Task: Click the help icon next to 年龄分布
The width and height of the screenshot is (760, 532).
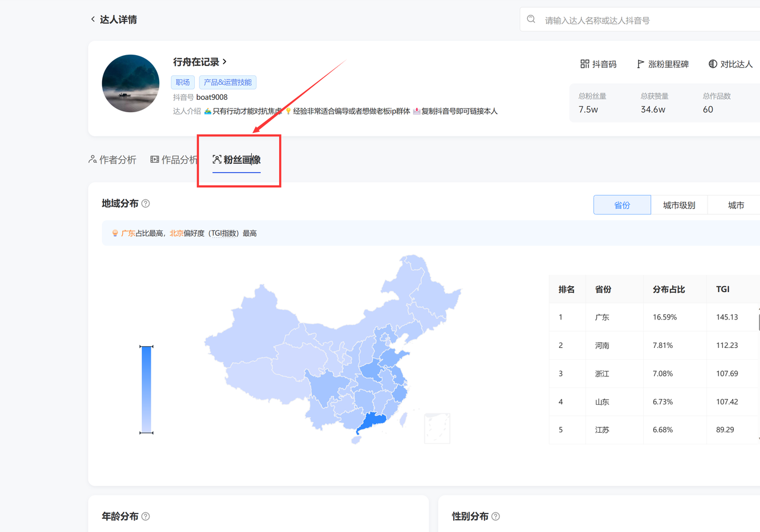Action: 145,517
